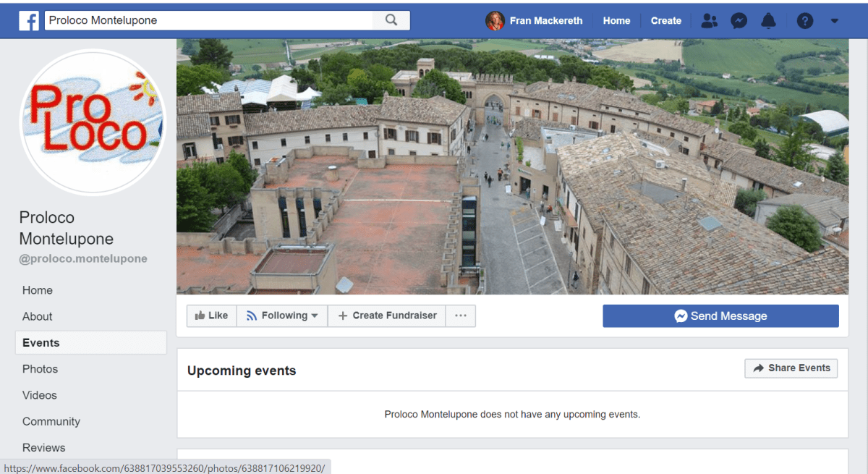Image resolution: width=868 pixels, height=474 pixels.
Task: Open Fran Mackereth's profile avatar
Action: 495,21
